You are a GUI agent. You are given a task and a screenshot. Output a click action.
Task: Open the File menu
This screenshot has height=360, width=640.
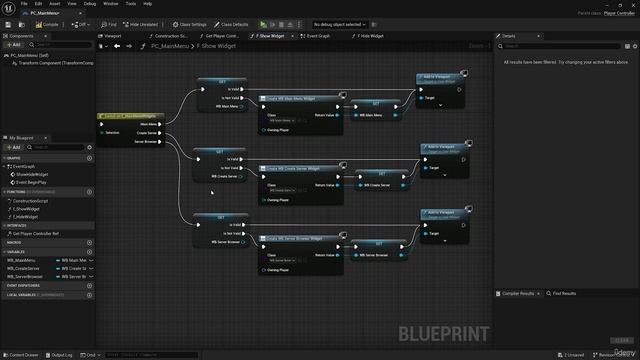click(24, 4)
